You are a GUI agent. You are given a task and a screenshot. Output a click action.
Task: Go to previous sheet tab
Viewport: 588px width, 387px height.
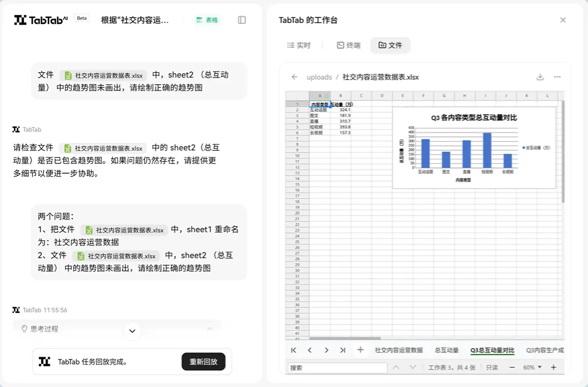point(309,350)
